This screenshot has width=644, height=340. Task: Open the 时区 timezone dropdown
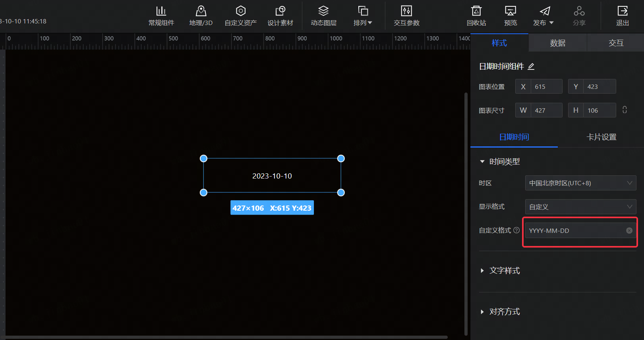(580, 183)
